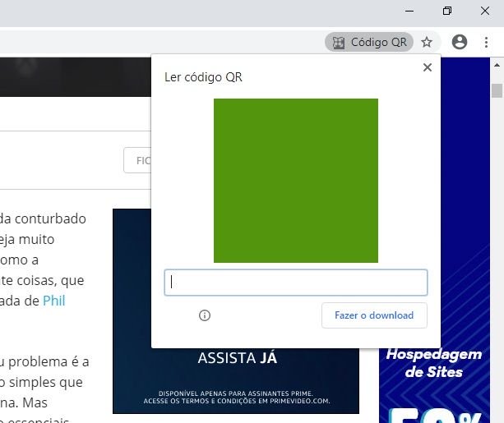Click the Código QR chip in address bar
This screenshot has height=423, width=504.
pos(369,42)
